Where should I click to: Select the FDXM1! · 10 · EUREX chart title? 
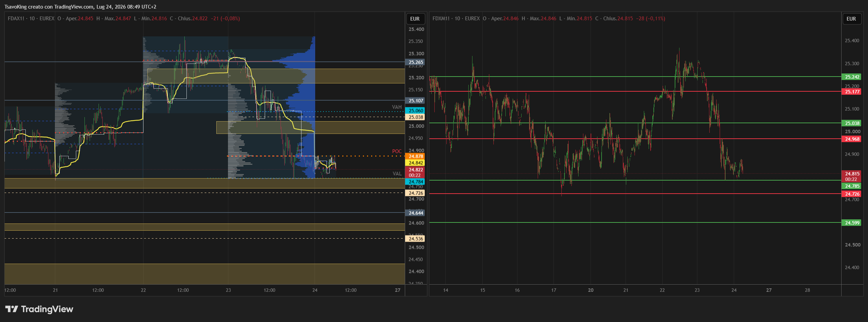pos(456,19)
